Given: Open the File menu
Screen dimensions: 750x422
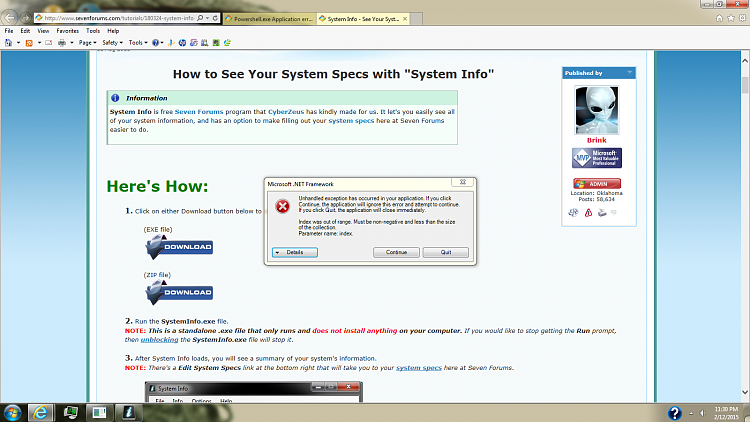Looking at the screenshot, I should tap(9, 31).
